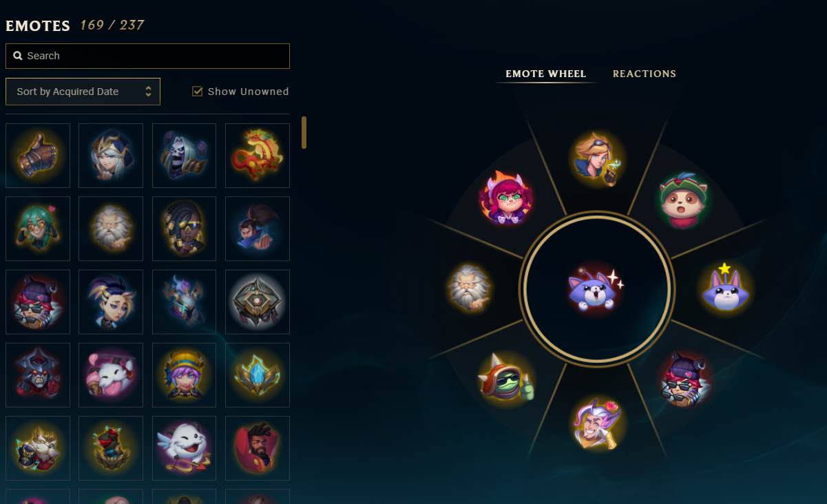This screenshot has height=504, width=827.
Task: Select the blue crystal rank crest emote
Action: (258, 375)
